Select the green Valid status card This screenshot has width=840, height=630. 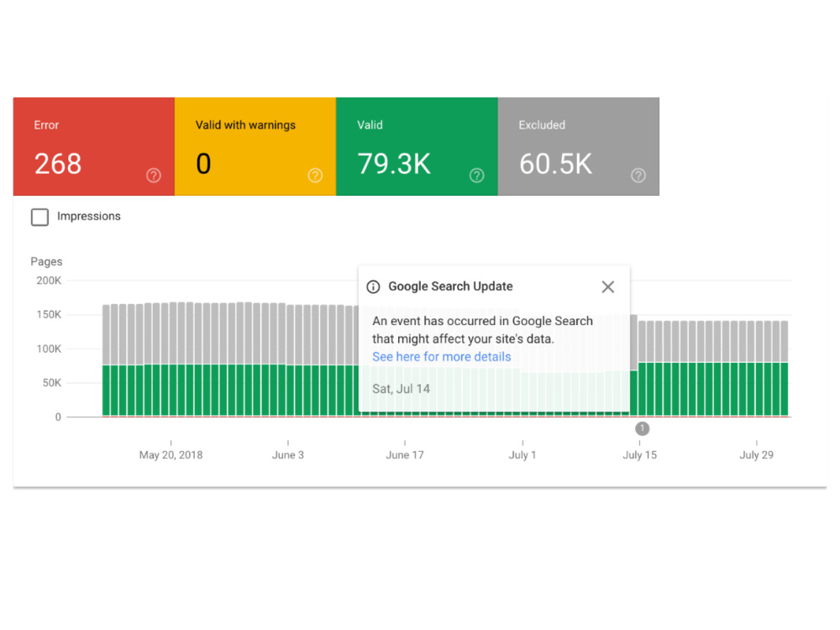pyautogui.click(x=417, y=146)
